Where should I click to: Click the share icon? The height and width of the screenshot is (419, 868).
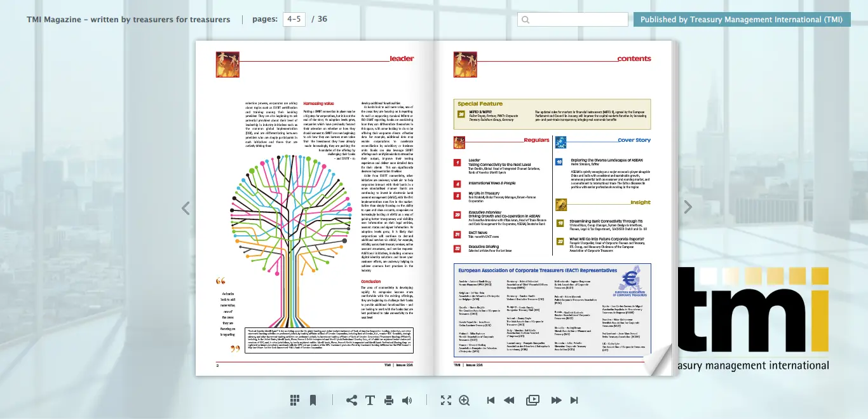point(351,400)
